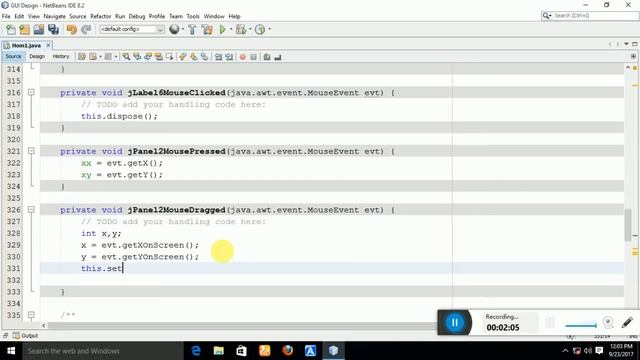This screenshot has width=640, height=360.
Task: Open the default config dropdown
Action: coord(132,29)
